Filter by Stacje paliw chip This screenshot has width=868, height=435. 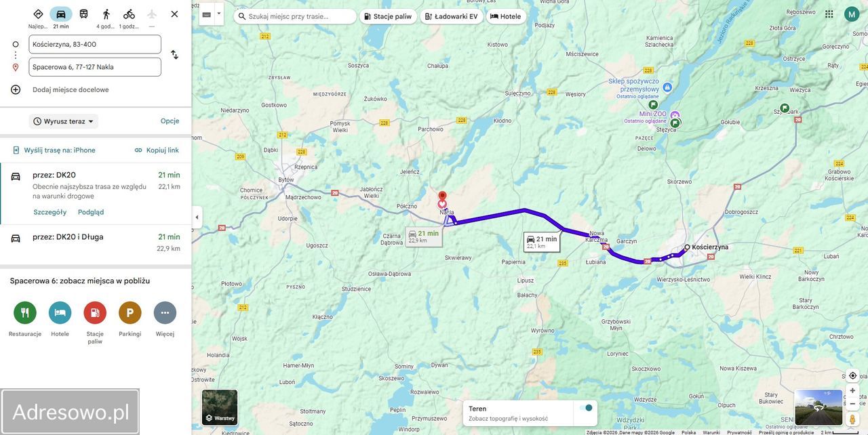coord(388,16)
